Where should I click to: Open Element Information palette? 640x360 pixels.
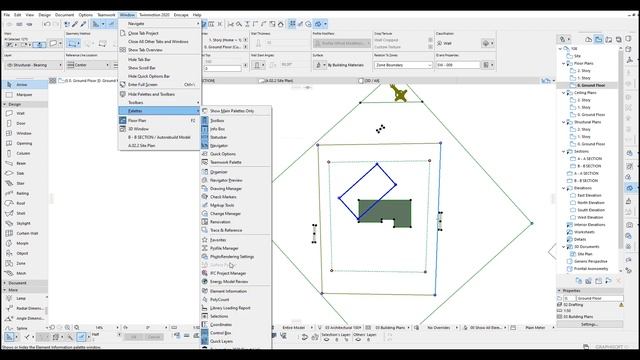tap(236, 291)
